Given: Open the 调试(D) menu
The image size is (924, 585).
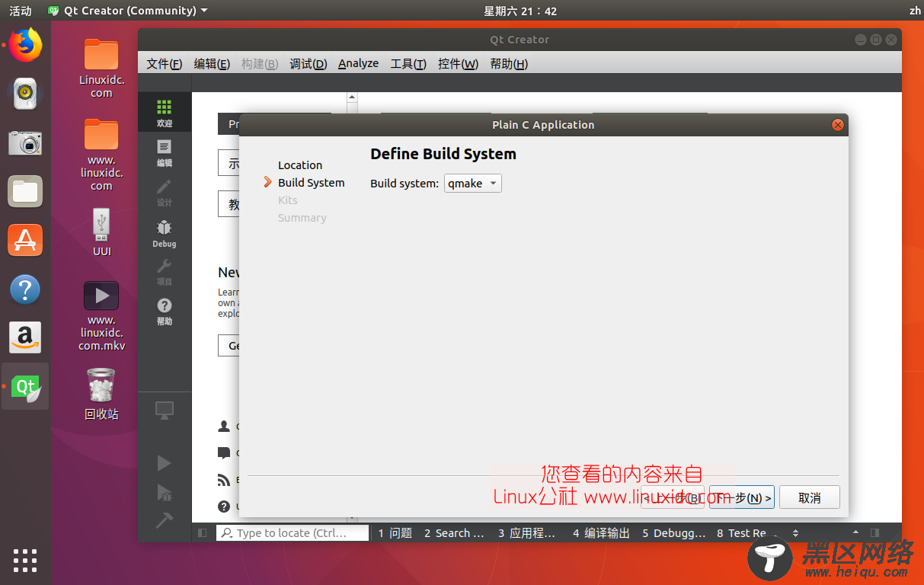Looking at the screenshot, I should [x=308, y=64].
